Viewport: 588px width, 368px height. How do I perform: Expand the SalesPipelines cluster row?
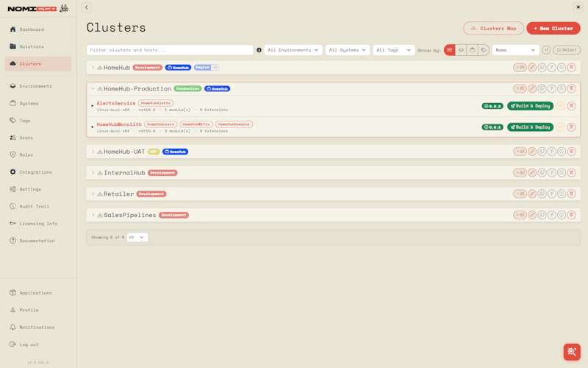93,215
